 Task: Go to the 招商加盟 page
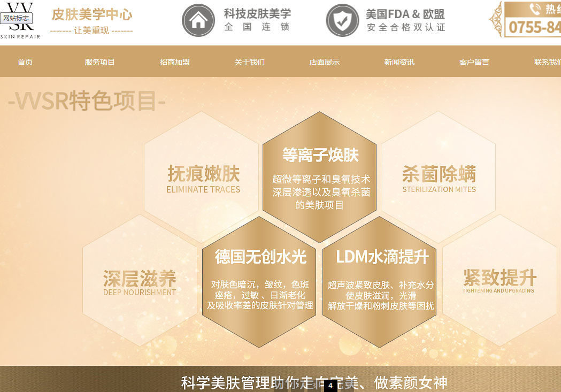175,62
